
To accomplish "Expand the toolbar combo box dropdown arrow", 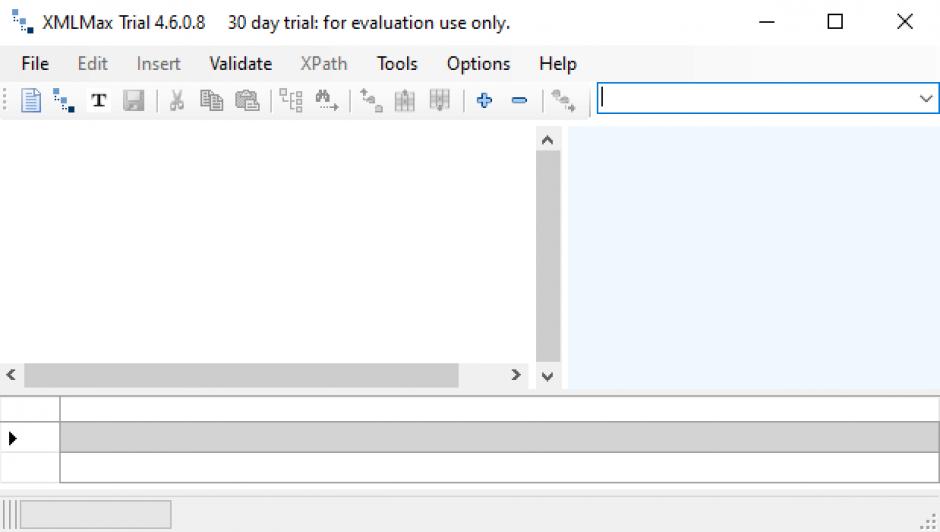I will coord(926,98).
